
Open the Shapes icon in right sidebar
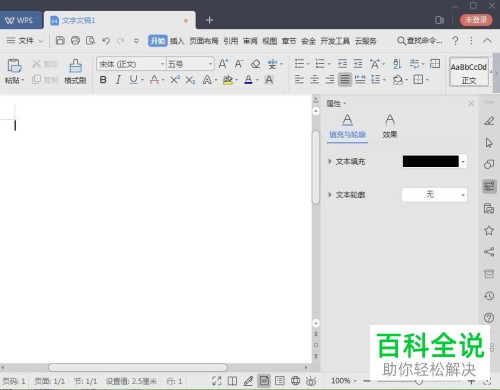click(489, 164)
